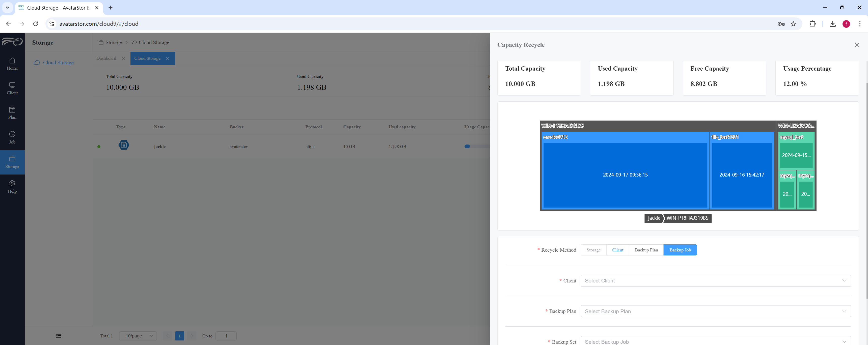Select the Storage sidebar icon
Screen dimensions: 868x345
pyautogui.click(x=12, y=162)
